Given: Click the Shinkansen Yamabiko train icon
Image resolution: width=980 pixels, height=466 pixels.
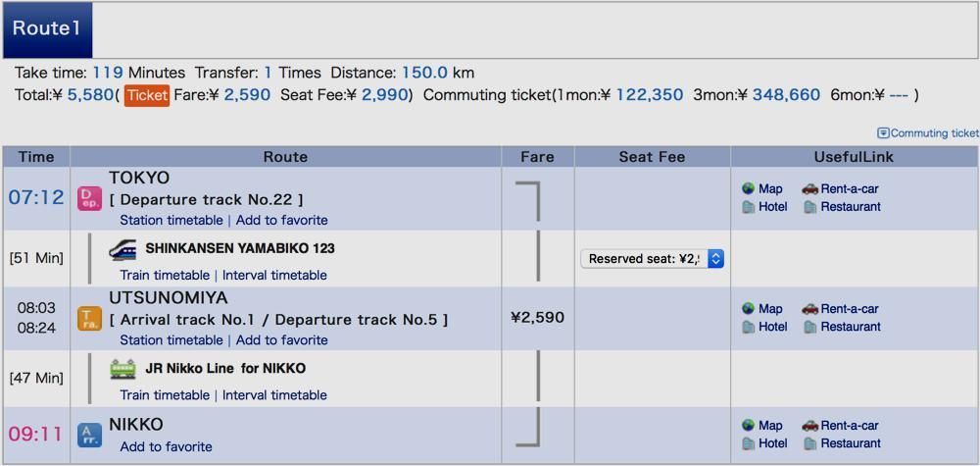Looking at the screenshot, I should [x=122, y=249].
